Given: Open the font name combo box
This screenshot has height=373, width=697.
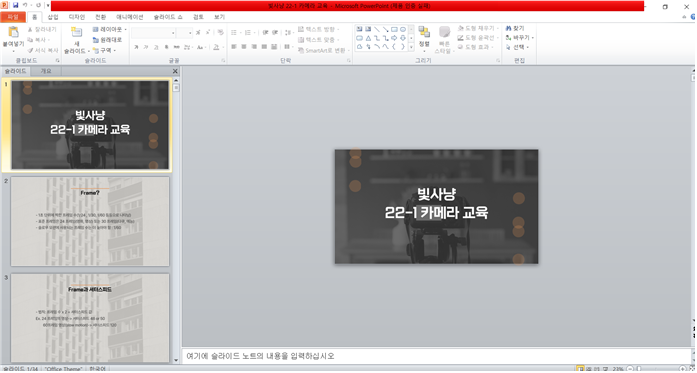Looking at the screenshot, I should [x=153, y=33].
